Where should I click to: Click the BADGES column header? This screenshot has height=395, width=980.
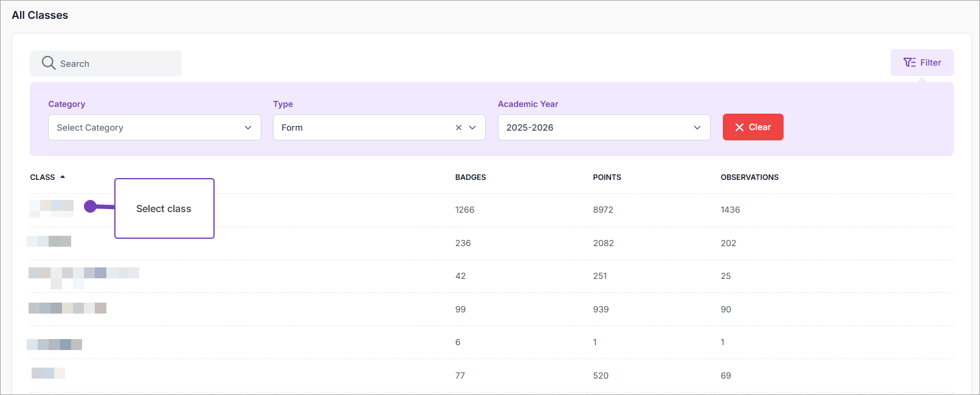coord(470,177)
